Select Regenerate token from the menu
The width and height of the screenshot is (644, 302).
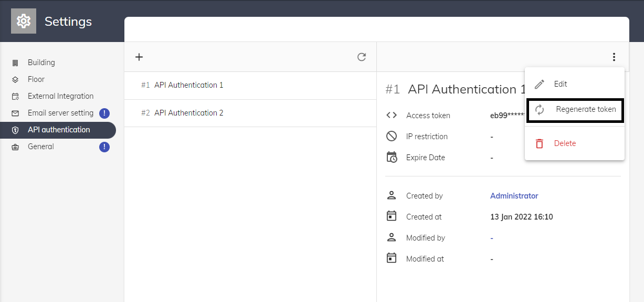pyautogui.click(x=585, y=110)
